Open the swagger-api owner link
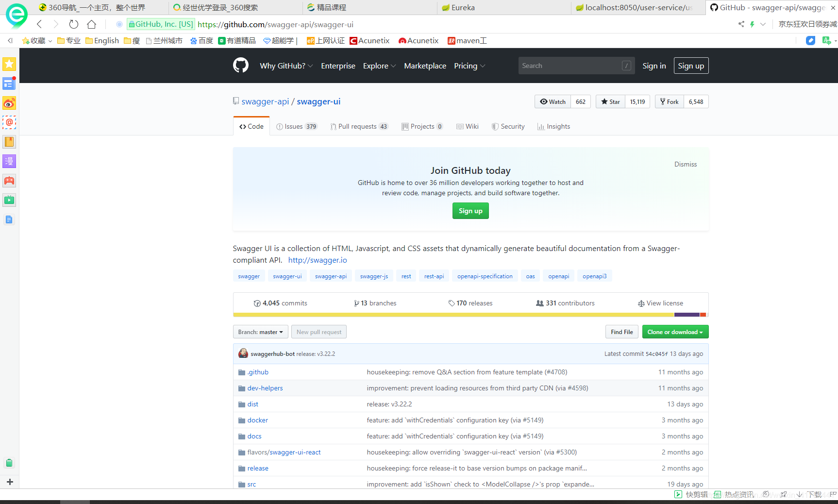The height and width of the screenshot is (504, 838). [265, 101]
